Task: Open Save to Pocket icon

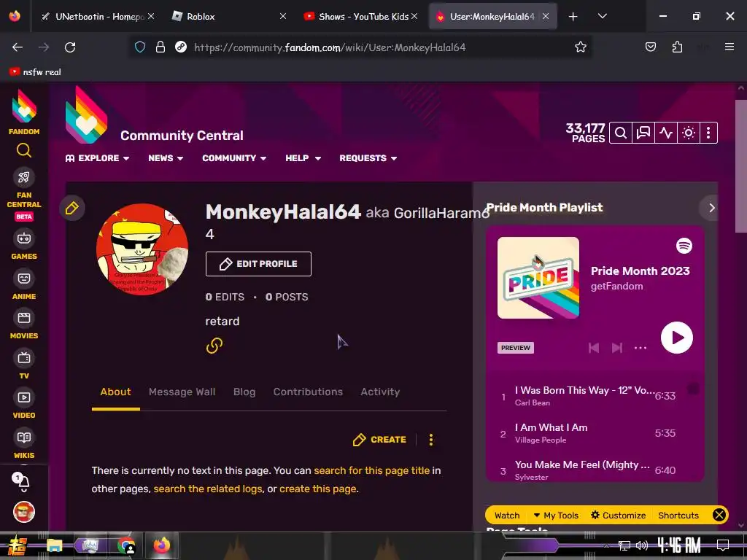Action: (650, 47)
